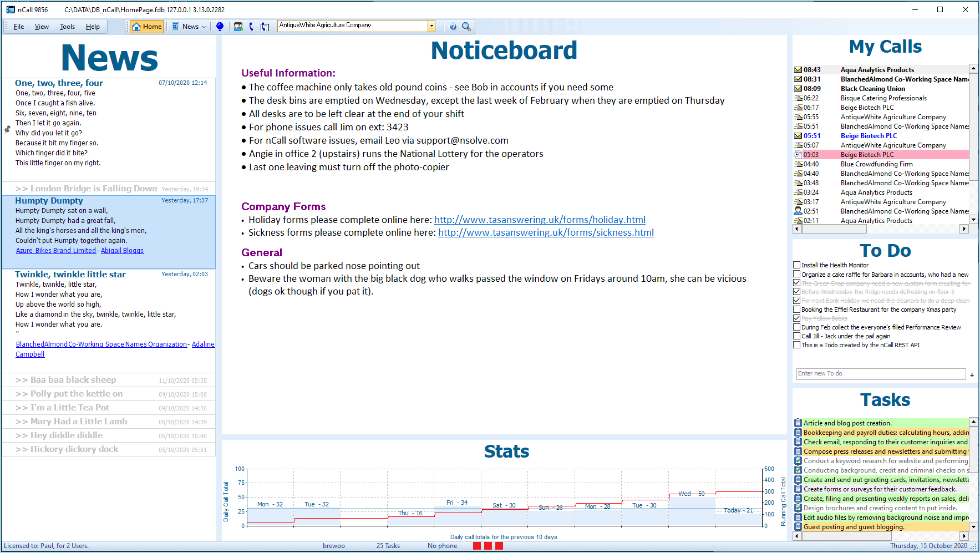
Task: Click the News page icon in toolbar
Action: [x=175, y=26]
